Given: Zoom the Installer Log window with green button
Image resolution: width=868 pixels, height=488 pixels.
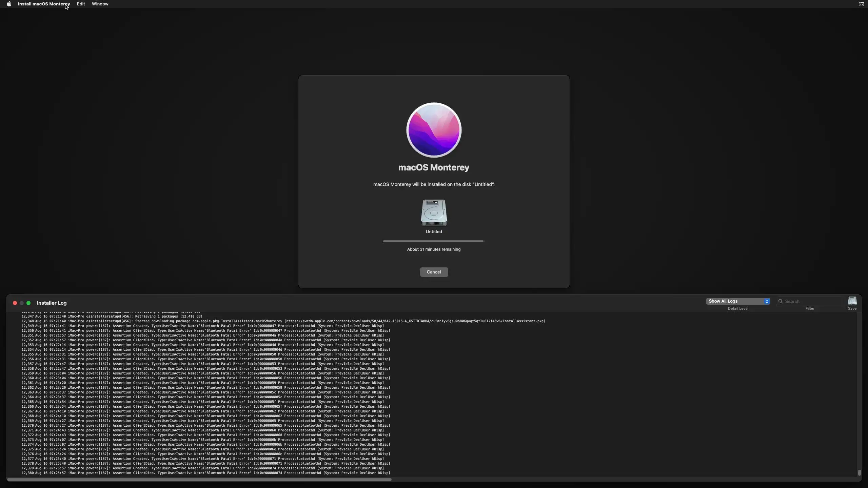Looking at the screenshot, I should (x=28, y=303).
